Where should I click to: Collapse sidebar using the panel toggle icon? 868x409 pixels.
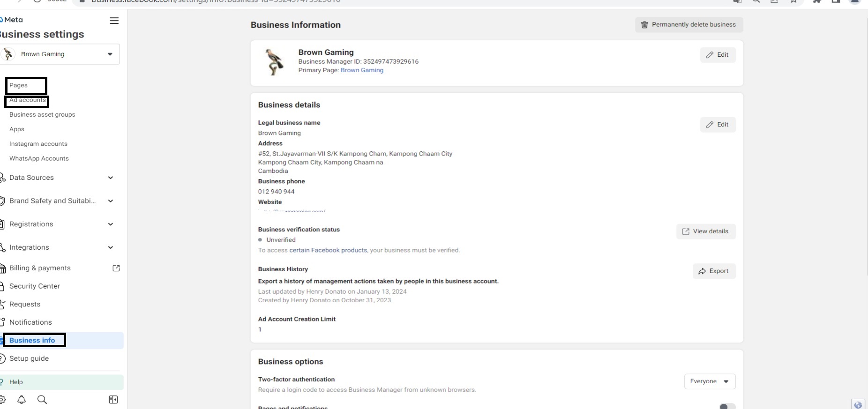pos(113,400)
